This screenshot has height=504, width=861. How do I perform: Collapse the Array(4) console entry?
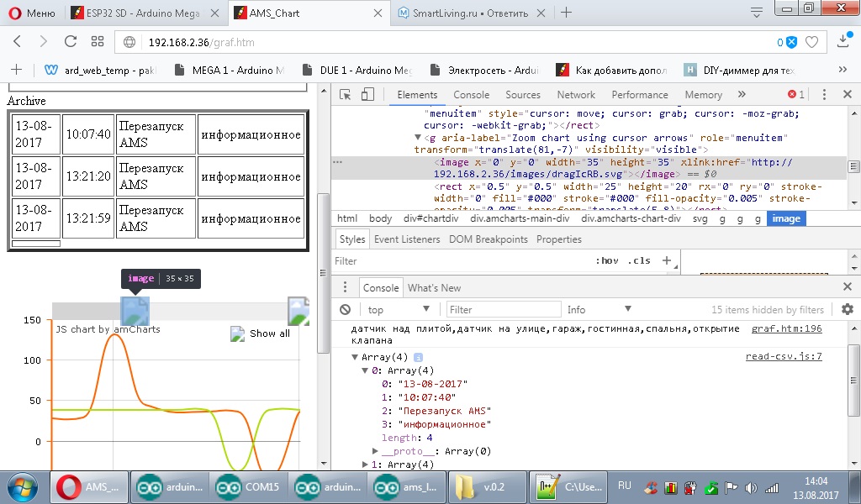[x=356, y=357]
